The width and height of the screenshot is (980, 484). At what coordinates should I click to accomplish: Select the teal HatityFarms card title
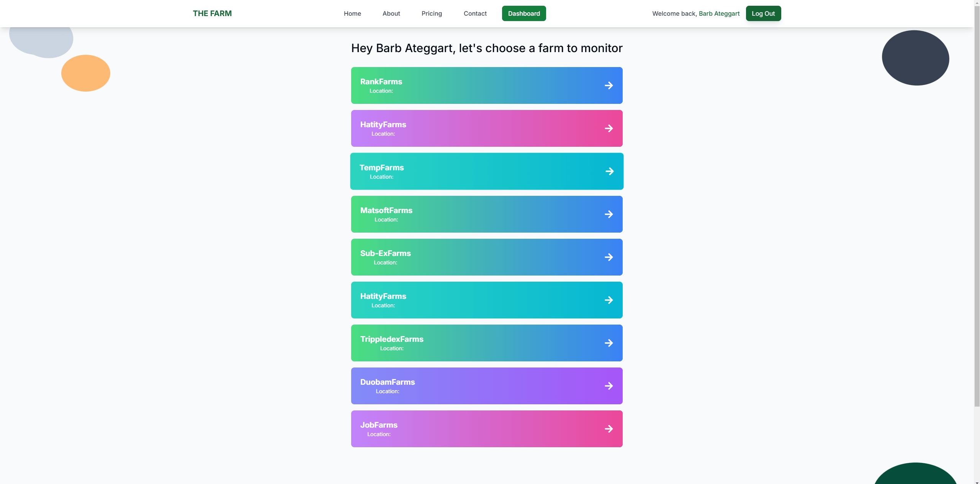coord(383,296)
